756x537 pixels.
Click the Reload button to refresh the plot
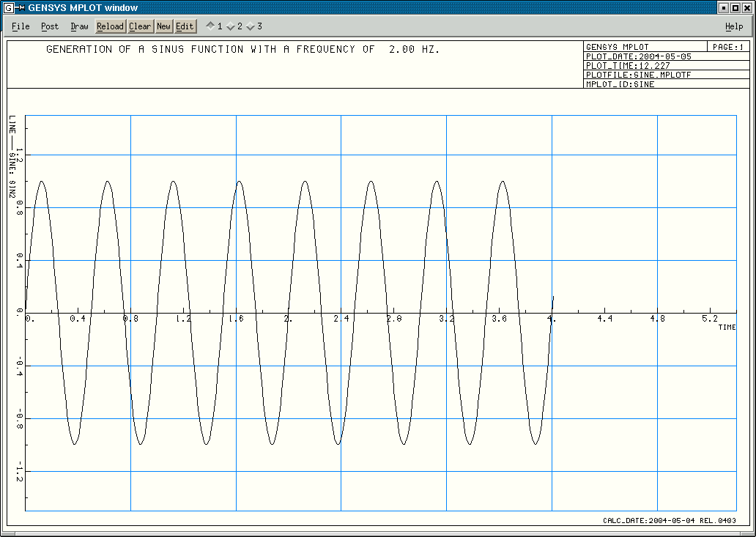110,26
